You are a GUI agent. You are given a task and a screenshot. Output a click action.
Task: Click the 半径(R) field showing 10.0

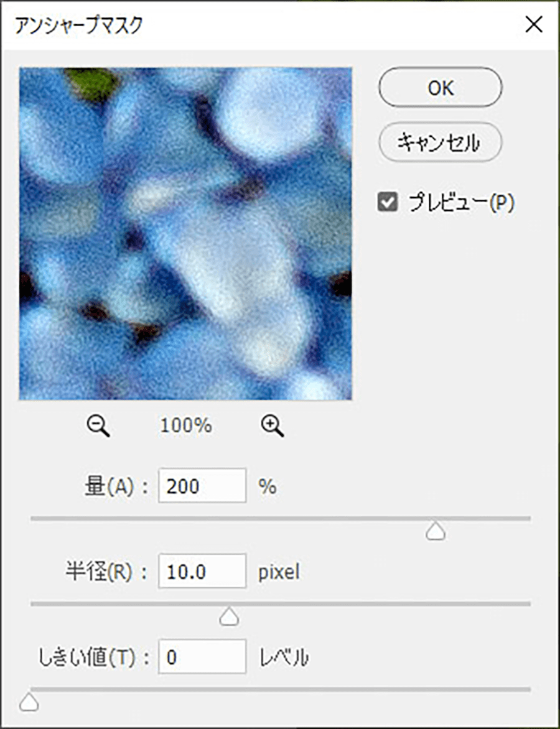pyautogui.click(x=202, y=571)
